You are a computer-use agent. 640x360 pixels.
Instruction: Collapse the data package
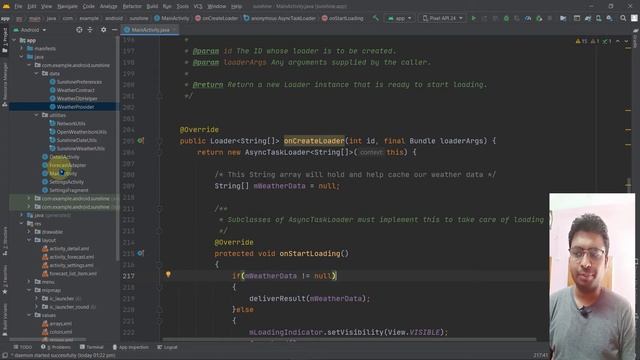(36, 73)
